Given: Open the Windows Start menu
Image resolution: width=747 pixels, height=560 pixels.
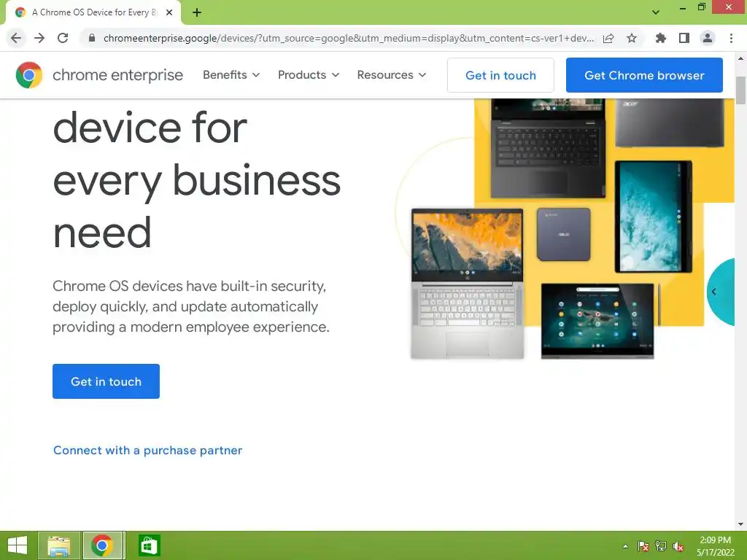Looking at the screenshot, I should tap(18, 545).
